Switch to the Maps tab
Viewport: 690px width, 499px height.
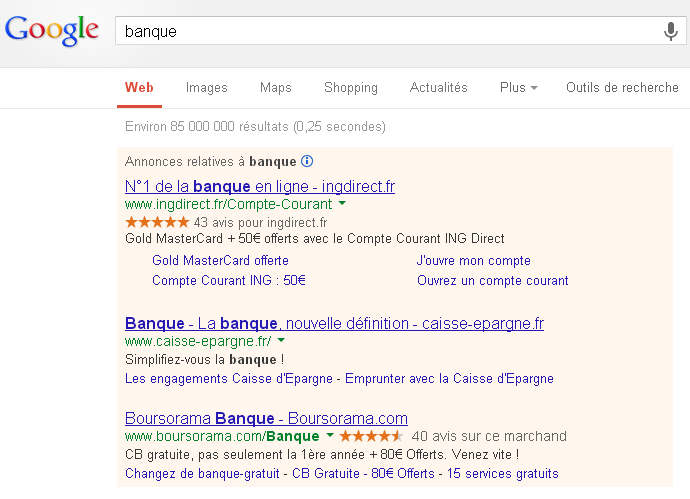(275, 88)
